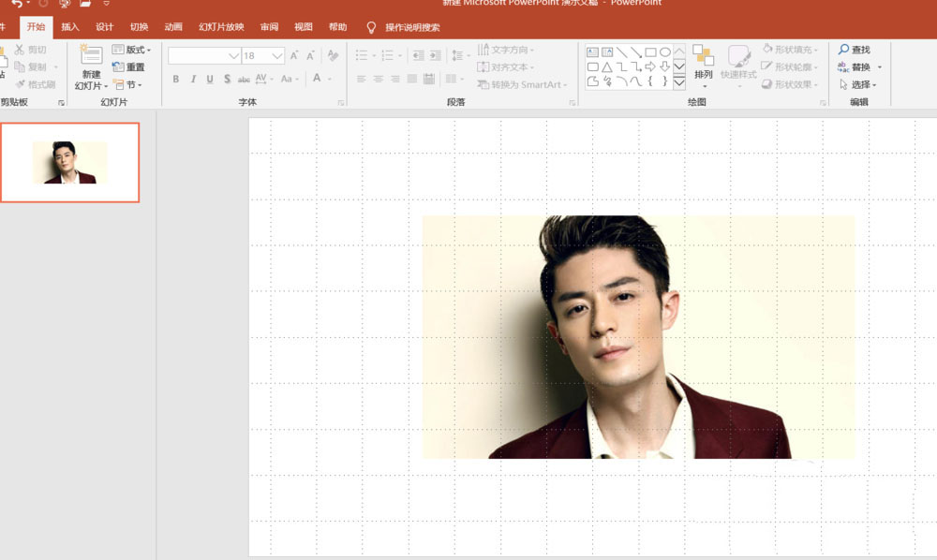This screenshot has width=937, height=560.
Task: Select the arrow line shape
Action: [636, 52]
